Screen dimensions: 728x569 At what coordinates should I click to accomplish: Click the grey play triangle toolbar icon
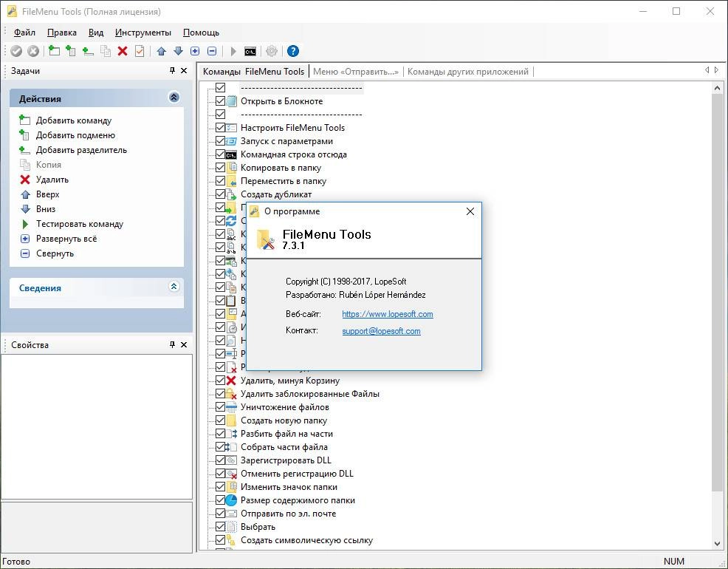click(233, 51)
